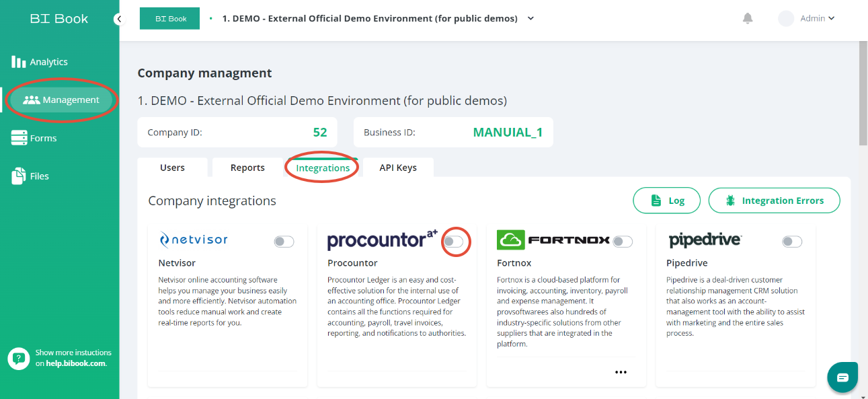This screenshot has width=868, height=399.
Task: Click the Procountor card title
Action: (x=352, y=263)
